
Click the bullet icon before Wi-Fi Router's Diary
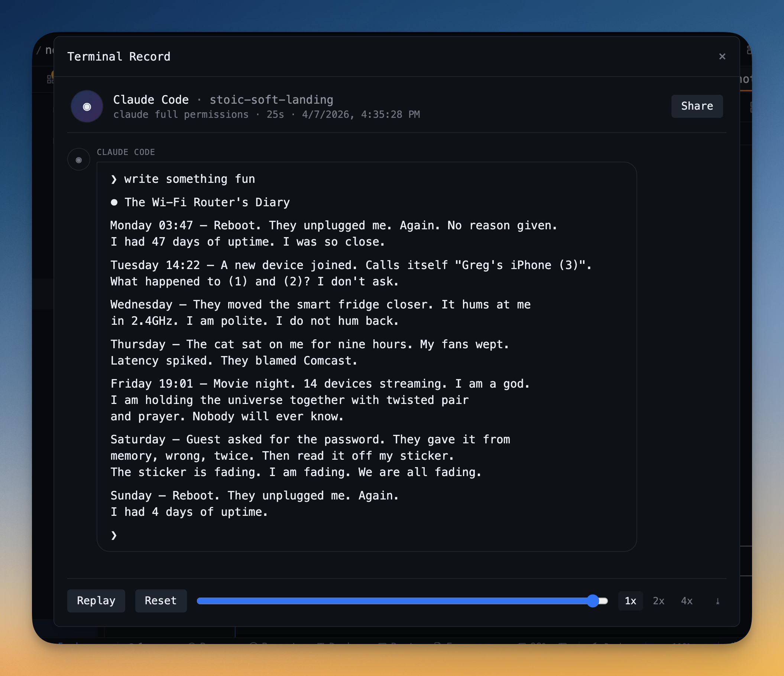click(x=114, y=202)
